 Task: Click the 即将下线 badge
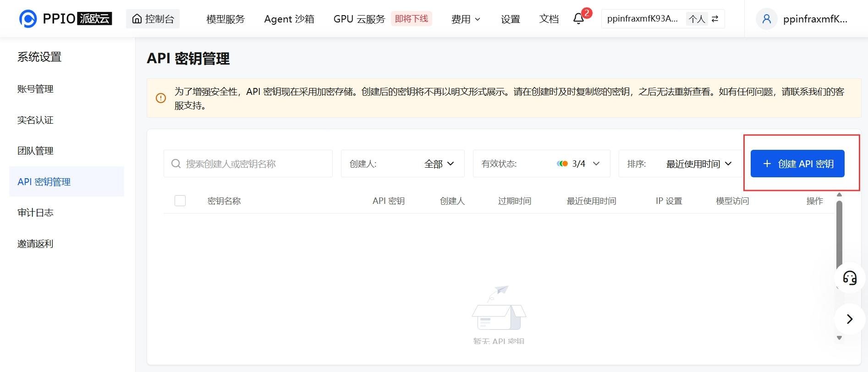(412, 19)
